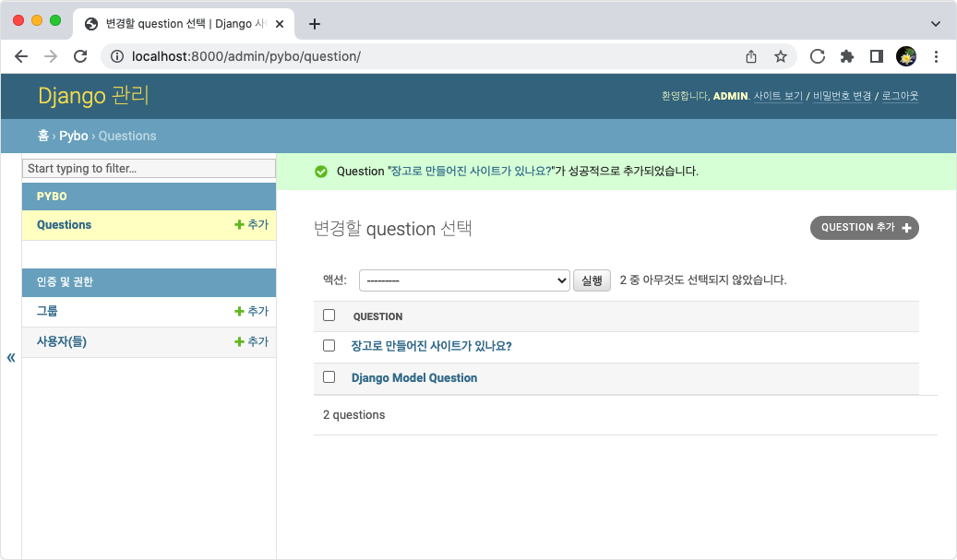The width and height of the screenshot is (957, 560).
Task: Click the browser forward arrow
Action: click(51, 56)
